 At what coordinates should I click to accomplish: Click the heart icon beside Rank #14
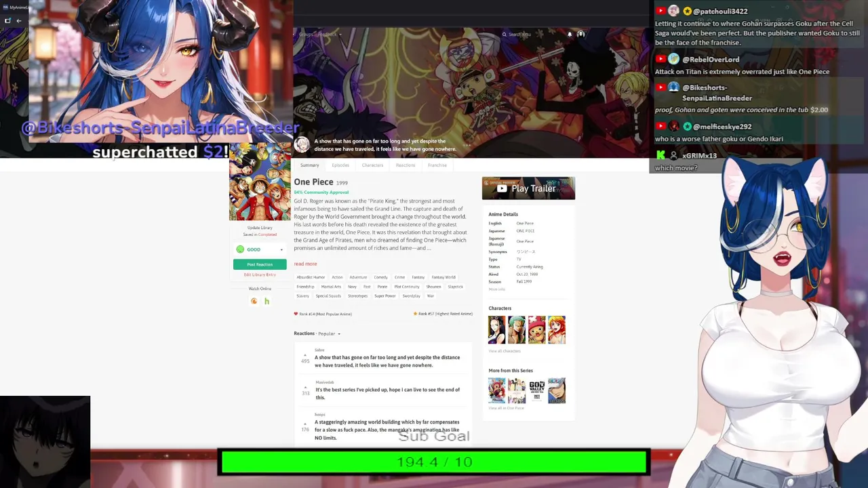(296, 314)
